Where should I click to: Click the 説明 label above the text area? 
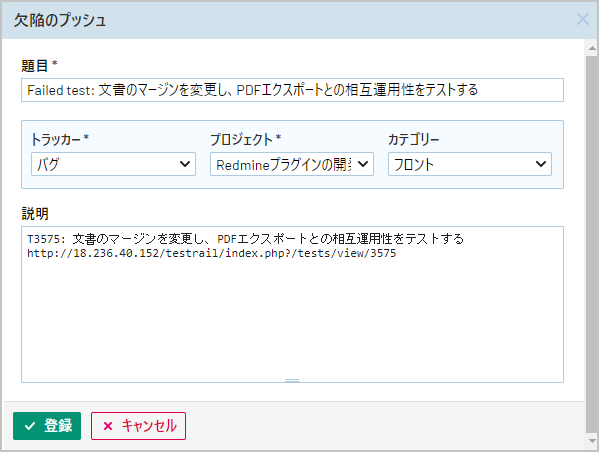(x=35, y=214)
